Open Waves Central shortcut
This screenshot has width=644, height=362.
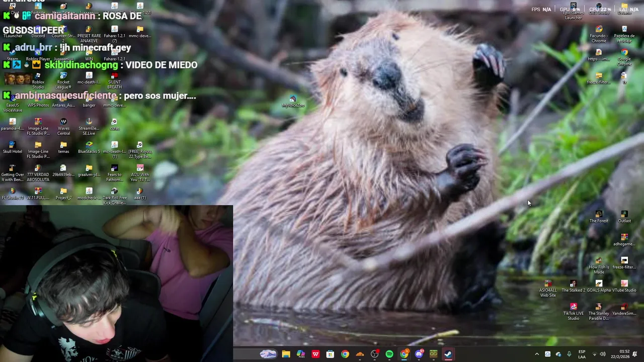coord(63,127)
